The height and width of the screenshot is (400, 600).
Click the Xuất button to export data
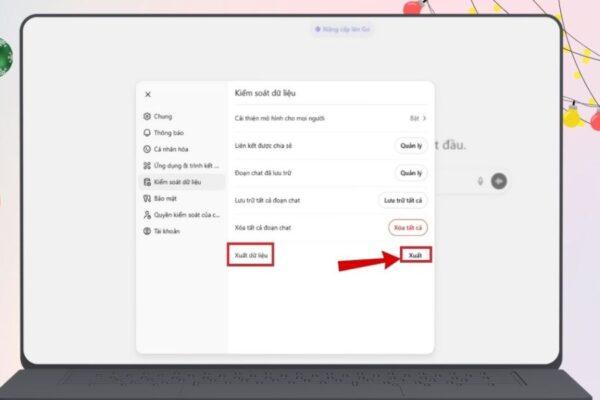pos(413,256)
